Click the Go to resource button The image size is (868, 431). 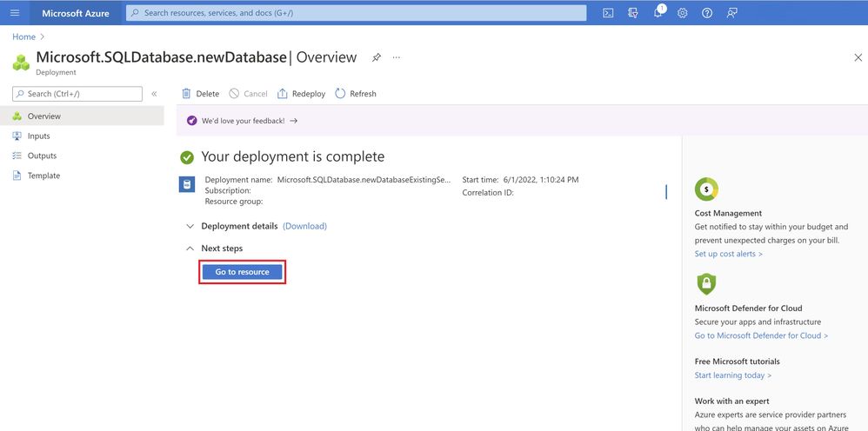pyautogui.click(x=242, y=272)
